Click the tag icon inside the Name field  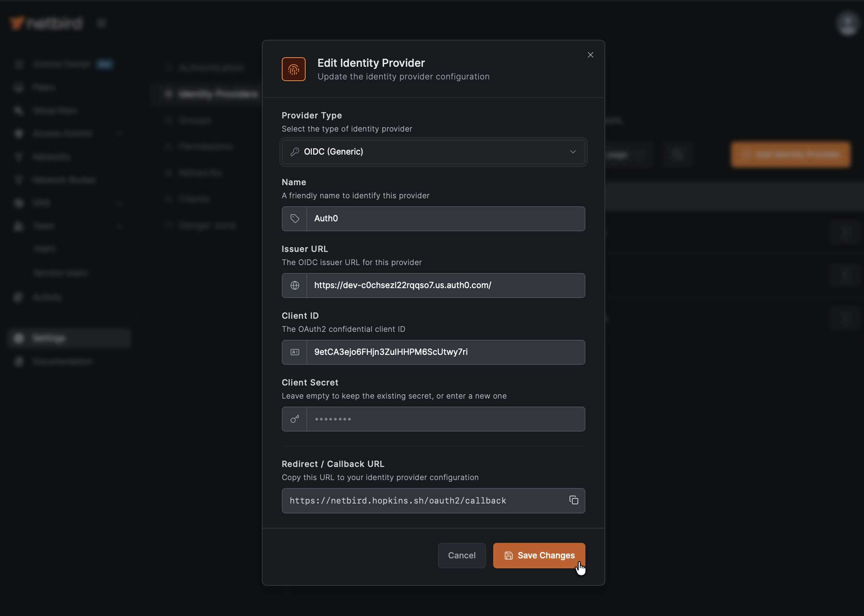click(x=294, y=219)
